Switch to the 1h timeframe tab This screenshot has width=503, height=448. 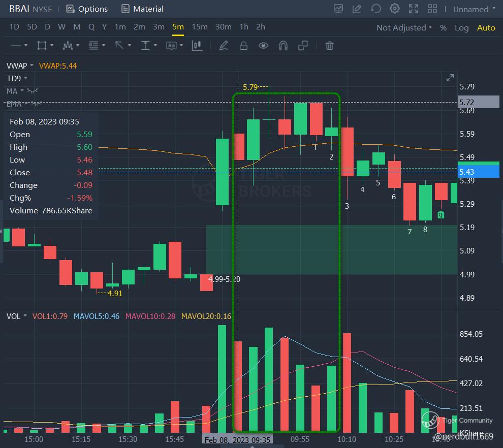point(244,27)
